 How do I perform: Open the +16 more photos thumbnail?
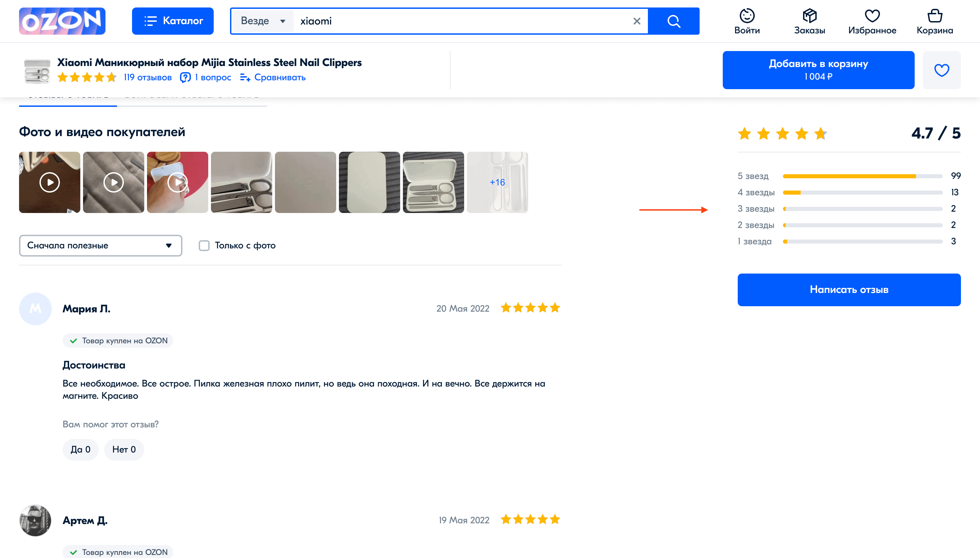click(497, 182)
